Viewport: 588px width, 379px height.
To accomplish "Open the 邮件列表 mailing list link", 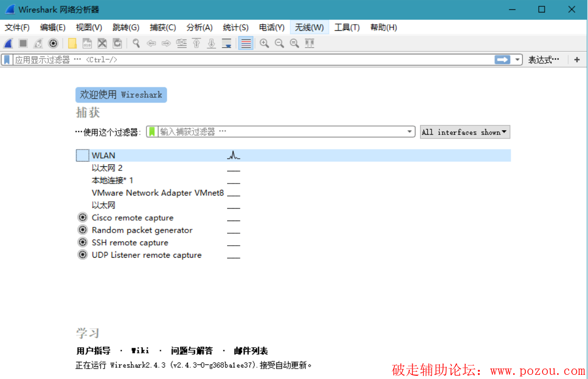I will click(251, 351).
